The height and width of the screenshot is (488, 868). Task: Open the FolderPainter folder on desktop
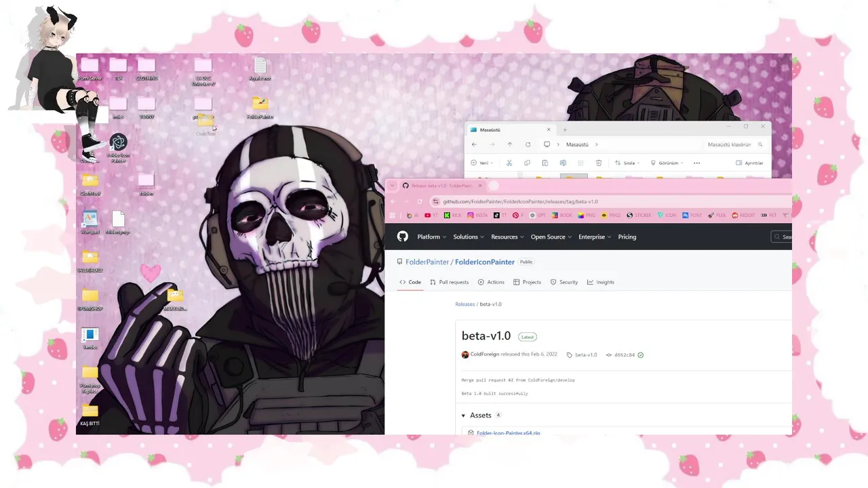point(260,108)
